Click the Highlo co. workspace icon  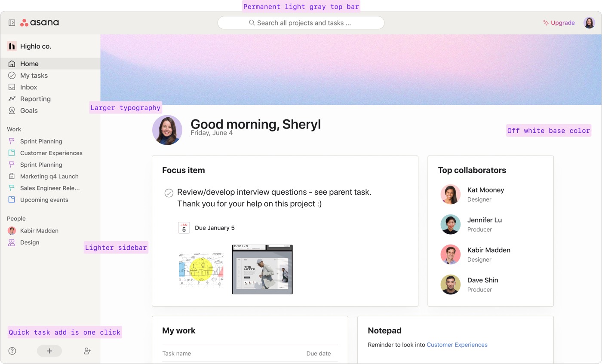pos(12,46)
